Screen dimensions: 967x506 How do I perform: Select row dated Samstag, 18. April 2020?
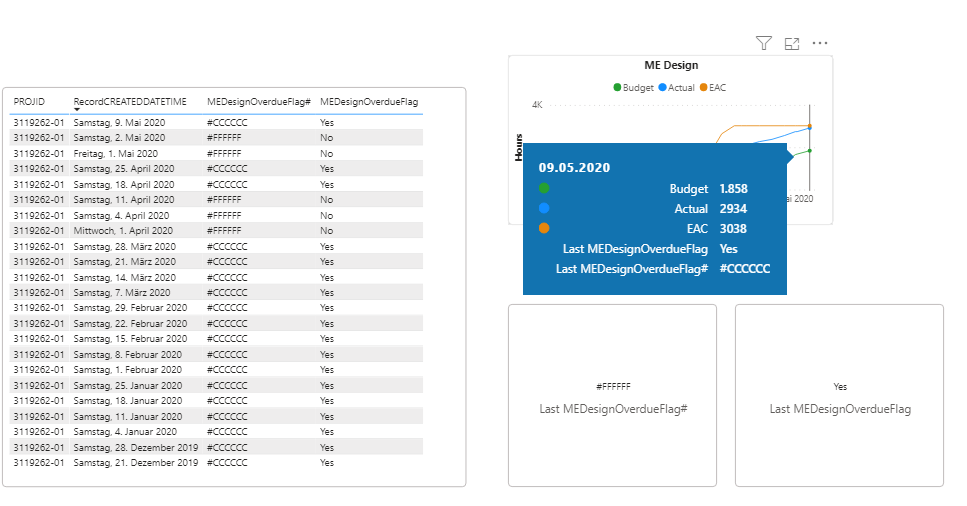coord(216,184)
